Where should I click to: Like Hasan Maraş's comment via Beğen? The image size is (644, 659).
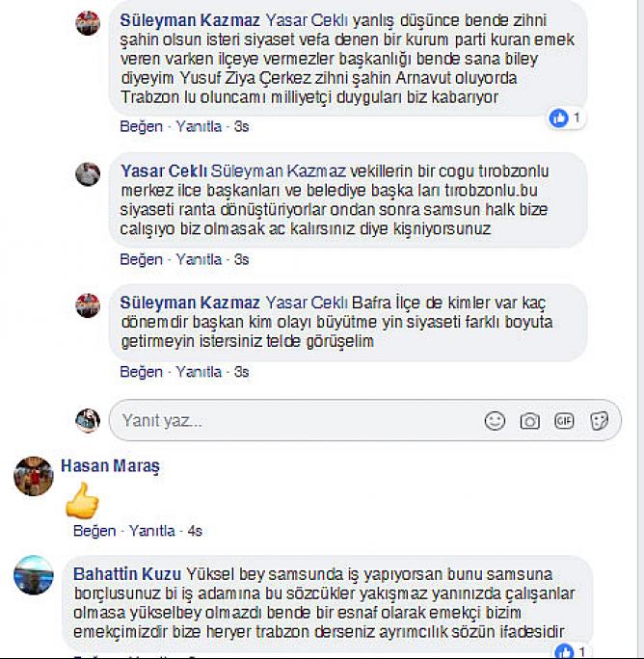pos(94,531)
